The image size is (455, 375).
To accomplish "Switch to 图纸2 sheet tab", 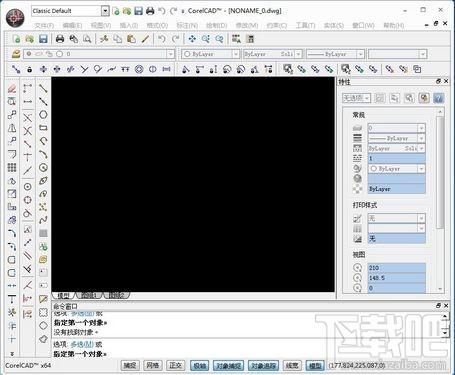I will [x=116, y=295].
